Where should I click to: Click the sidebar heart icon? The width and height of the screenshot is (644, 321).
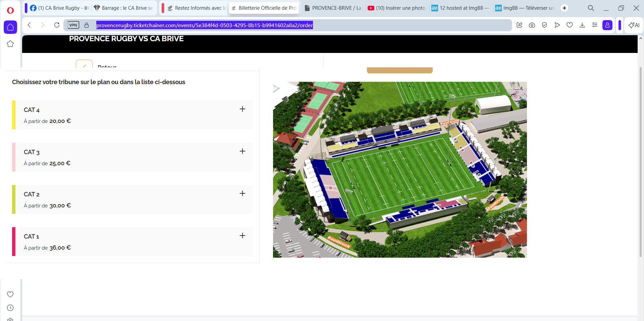(10, 294)
